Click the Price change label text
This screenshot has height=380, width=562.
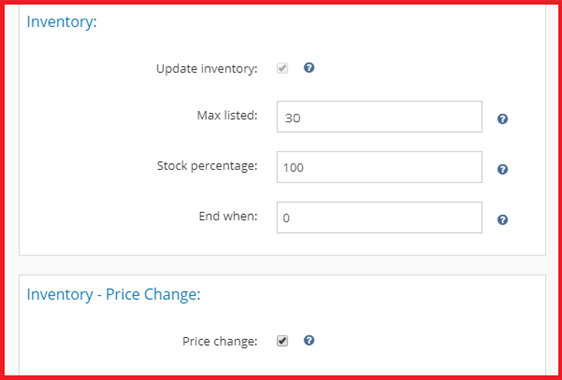tap(220, 341)
